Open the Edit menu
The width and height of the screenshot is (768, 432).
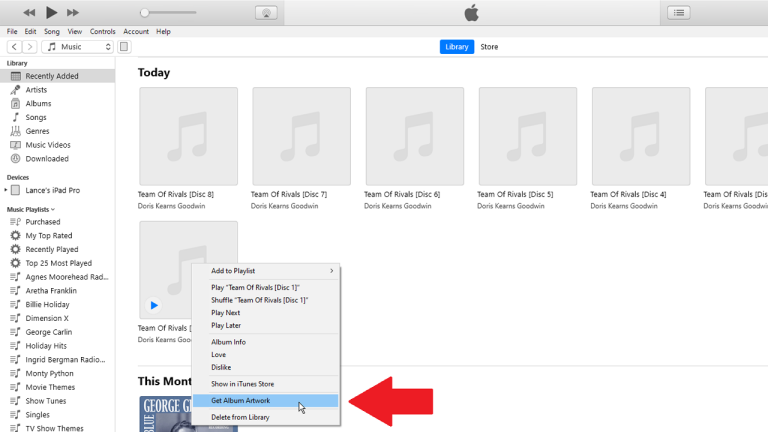[x=30, y=31]
